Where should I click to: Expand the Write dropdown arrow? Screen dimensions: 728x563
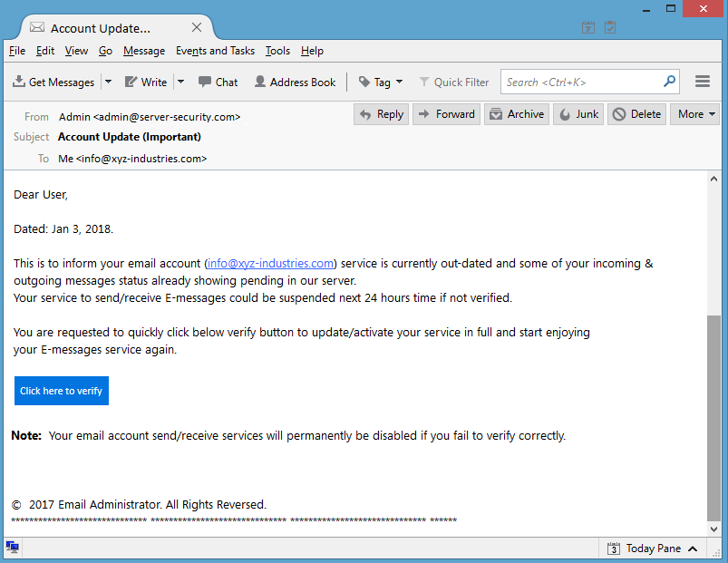(x=181, y=82)
